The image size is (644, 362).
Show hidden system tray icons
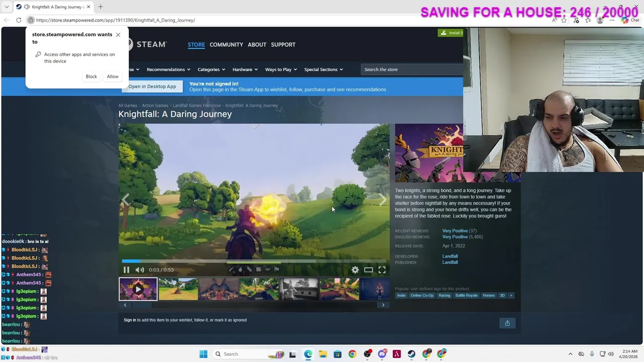[570, 354]
